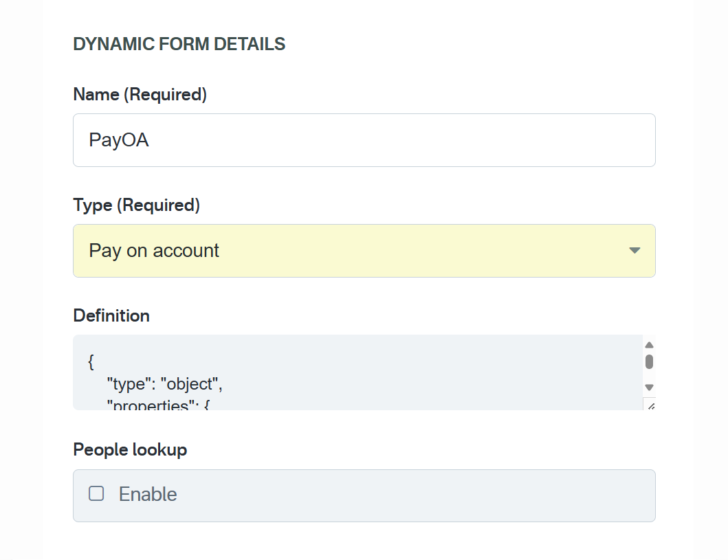Click the People lookup label
The width and height of the screenshot is (728, 560).
pos(130,449)
